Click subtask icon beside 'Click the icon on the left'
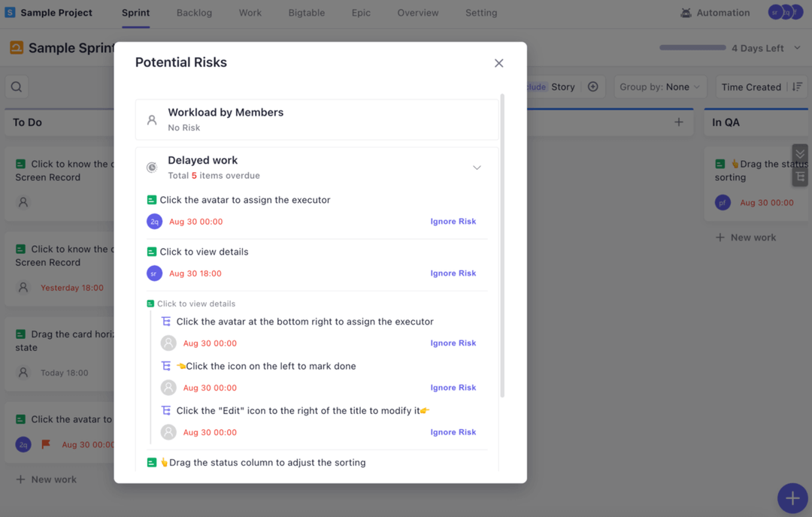This screenshot has height=517, width=812. (x=166, y=366)
